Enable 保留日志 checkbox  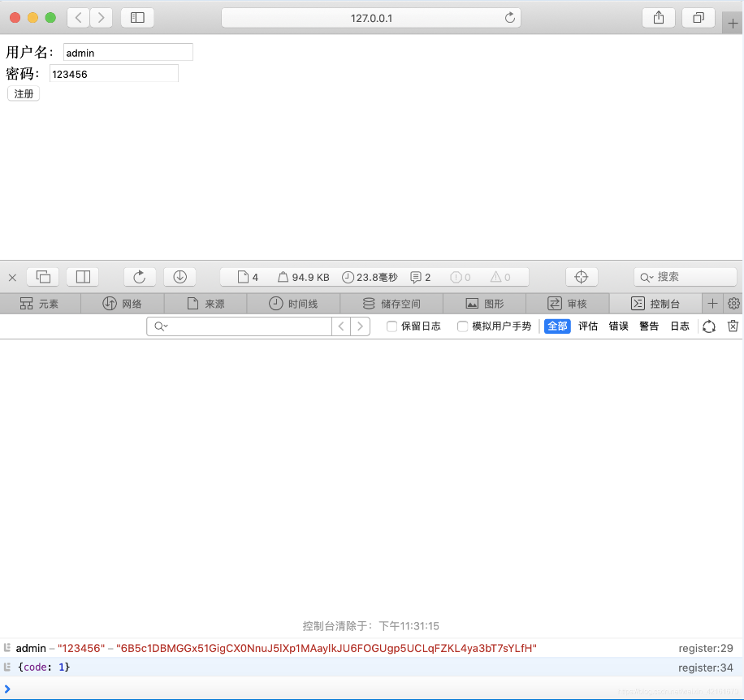click(x=391, y=326)
